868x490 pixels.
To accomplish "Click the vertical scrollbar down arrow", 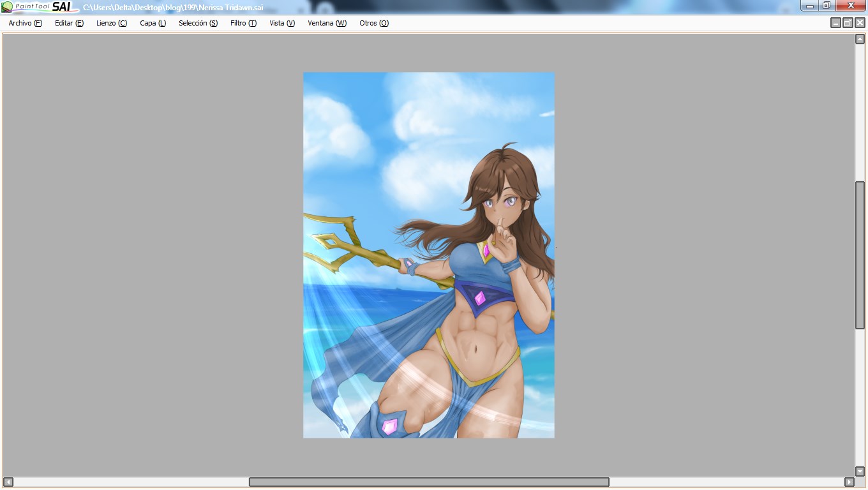I will pyautogui.click(x=860, y=471).
